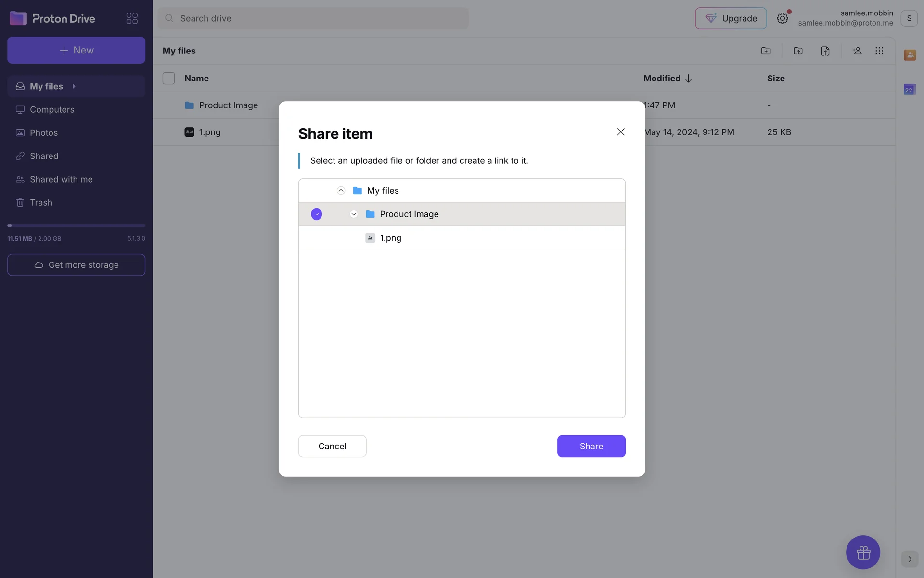
Task: Open the Trash section
Action: (41, 202)
